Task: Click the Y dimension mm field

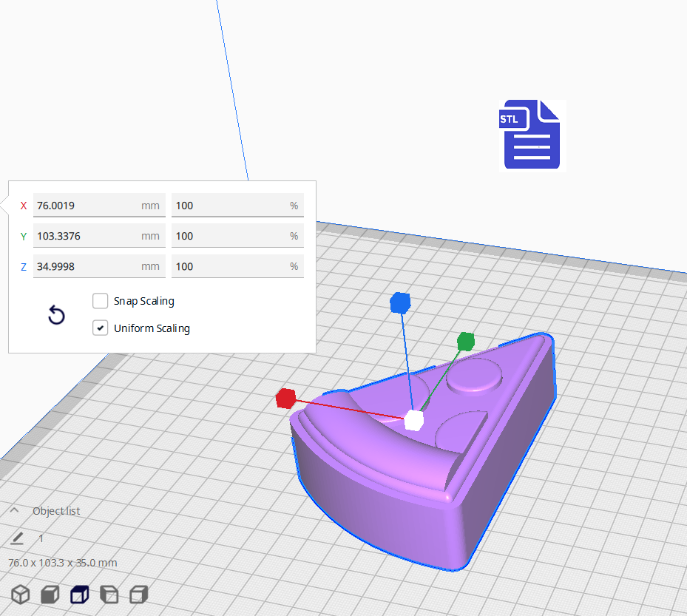Action: point(87,236)
